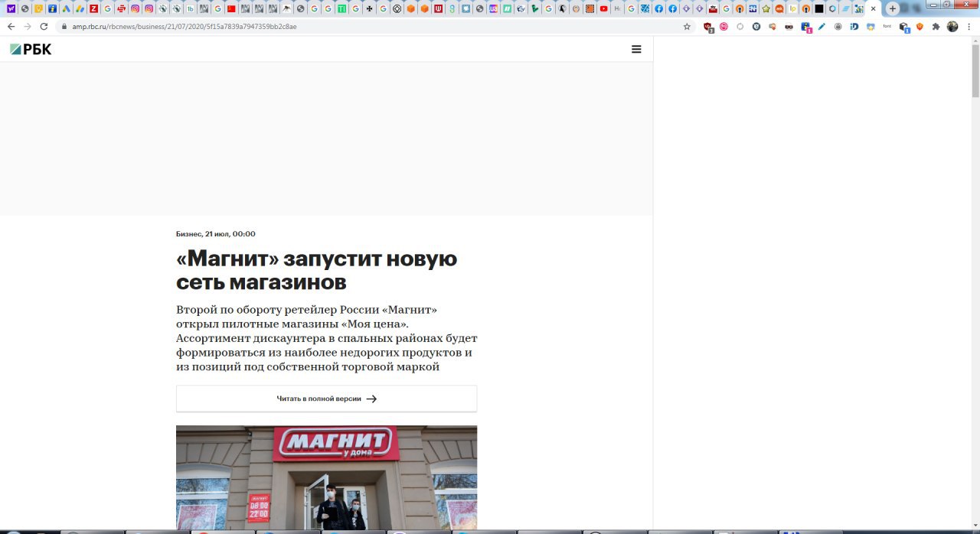The image size is (980, 534).
Task: Click the arrow in the read full version button
Action: tap(371, 399)
